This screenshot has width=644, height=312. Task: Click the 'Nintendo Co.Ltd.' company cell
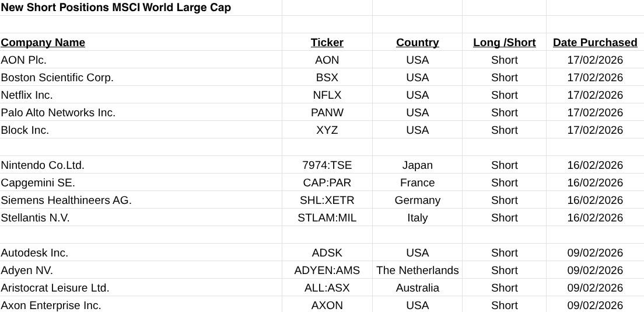point(43,165)
